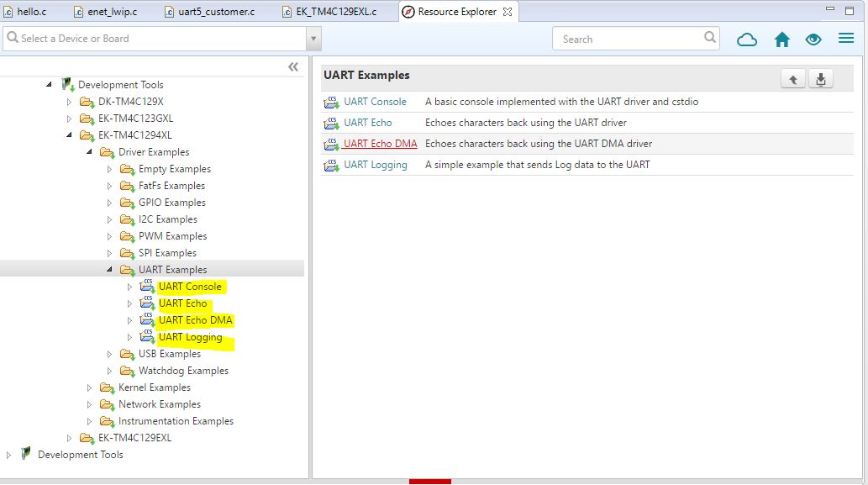The width and height of the screenshot is (868, 485).
Task: Click the Kernel Examples folder icon
Action: point(108,387)
